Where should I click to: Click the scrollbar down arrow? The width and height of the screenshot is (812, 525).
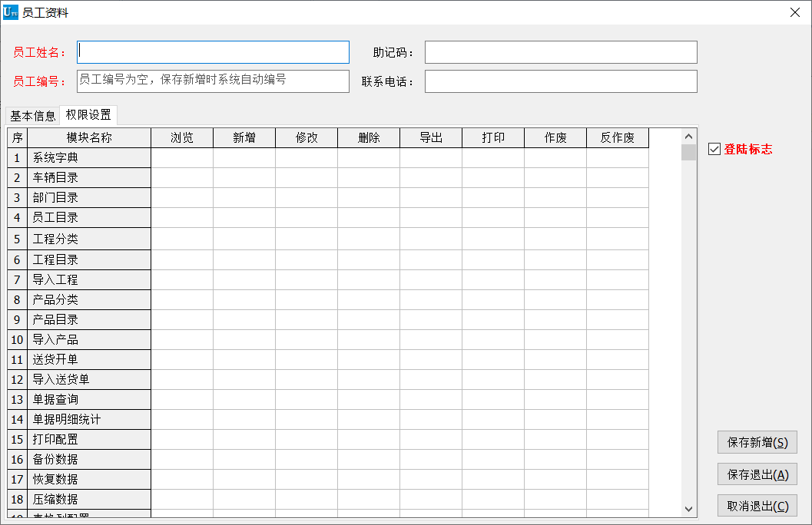[688, 509]
